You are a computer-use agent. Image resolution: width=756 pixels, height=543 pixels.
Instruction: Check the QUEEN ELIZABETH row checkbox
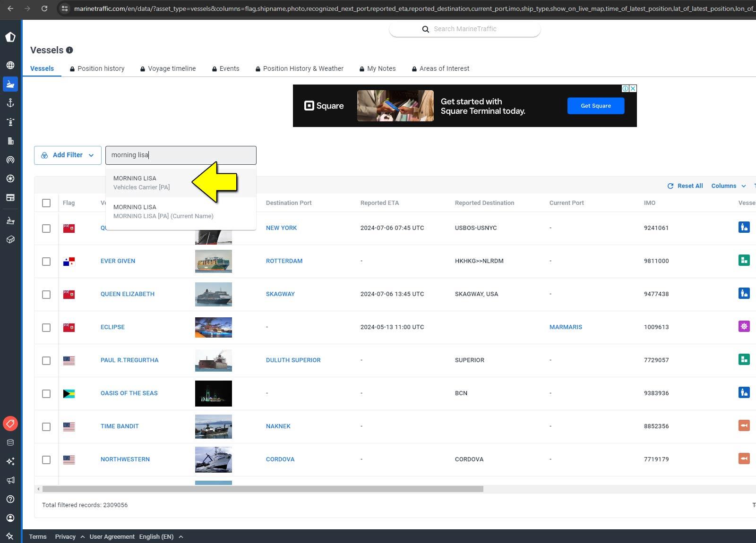pyautogui.click(x=46, y=295)
